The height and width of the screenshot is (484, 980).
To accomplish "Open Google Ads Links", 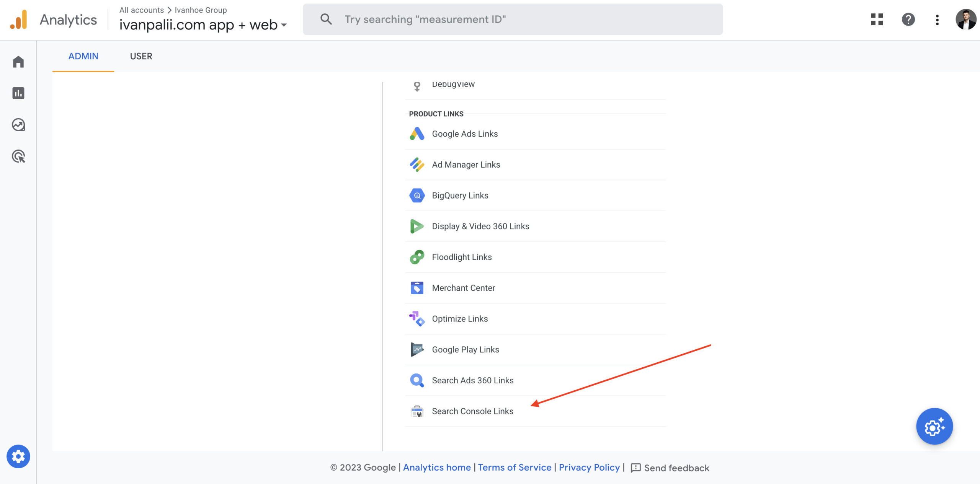I will point(465,134).
